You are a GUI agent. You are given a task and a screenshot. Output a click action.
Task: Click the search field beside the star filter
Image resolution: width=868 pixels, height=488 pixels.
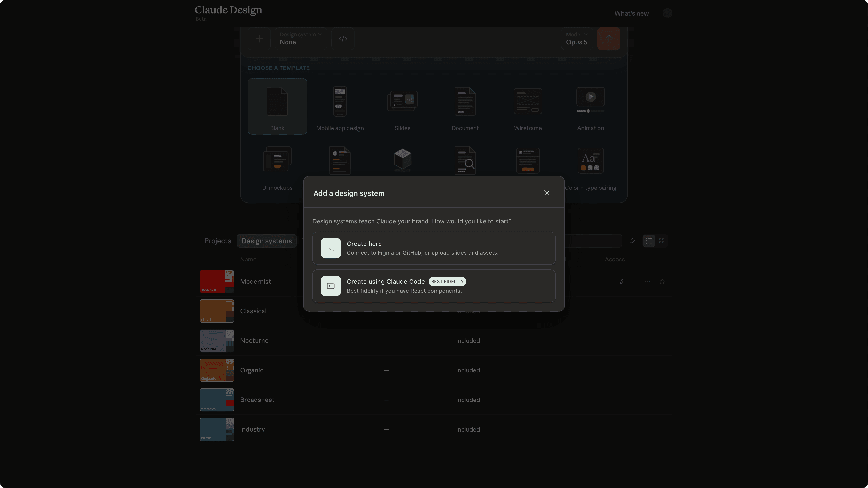(593, 241)
